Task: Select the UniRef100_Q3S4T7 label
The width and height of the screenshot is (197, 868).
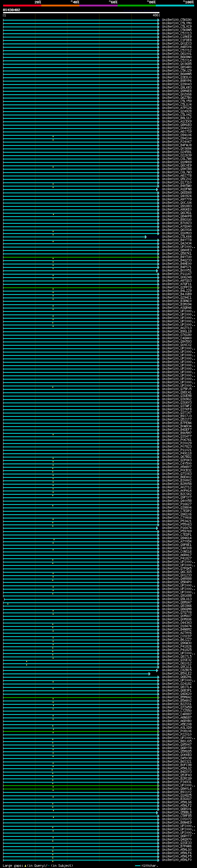Action: 177,436
